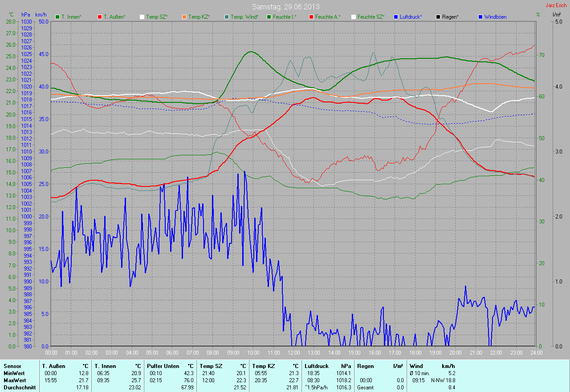The image size is (570, 392).
Task: Click the red T. Außen legend square
Action: 99,17
